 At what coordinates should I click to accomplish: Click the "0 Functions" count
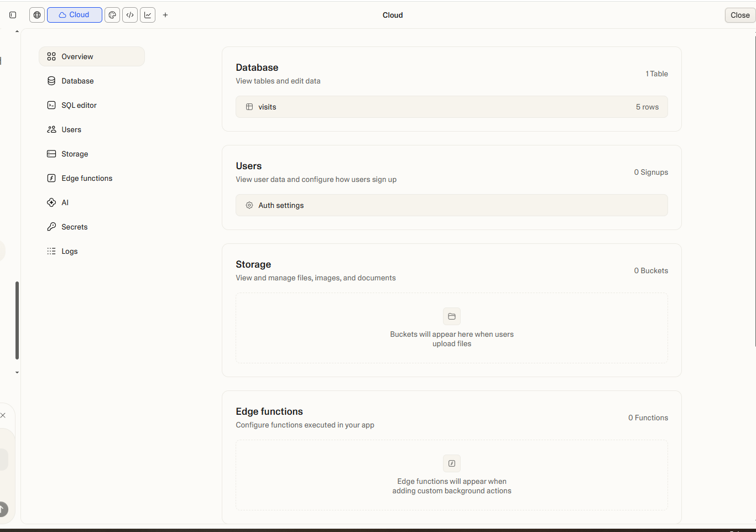tap(648, 418)
